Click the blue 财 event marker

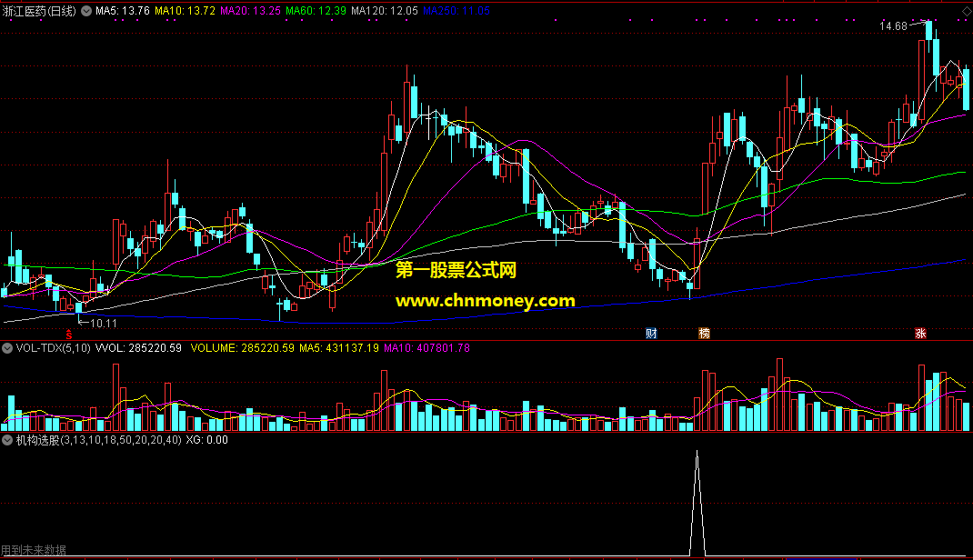[651, 334]
